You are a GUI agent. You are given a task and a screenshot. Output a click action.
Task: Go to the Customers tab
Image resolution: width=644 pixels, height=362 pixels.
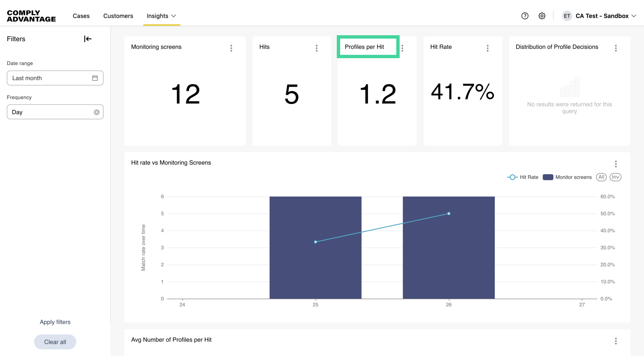click(x=118, y=16)
